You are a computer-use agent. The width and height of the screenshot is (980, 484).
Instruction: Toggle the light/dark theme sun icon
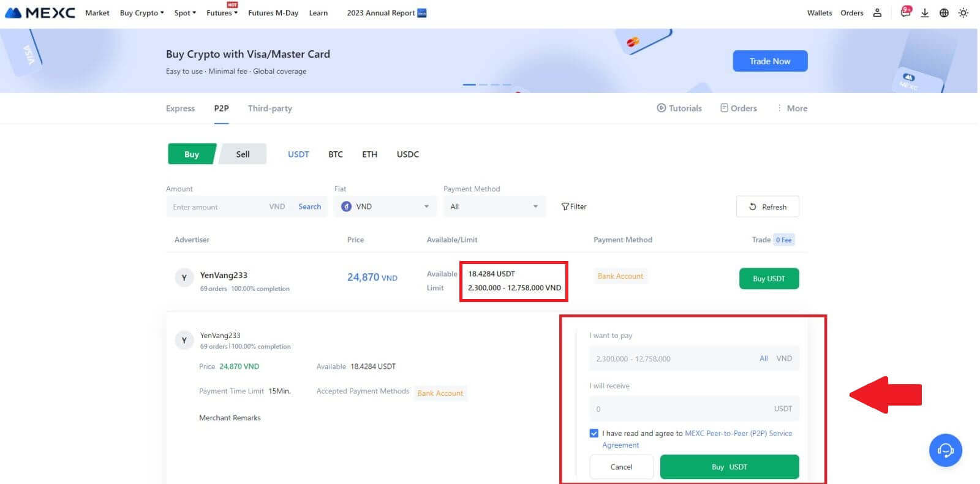(x=963, y=13)
